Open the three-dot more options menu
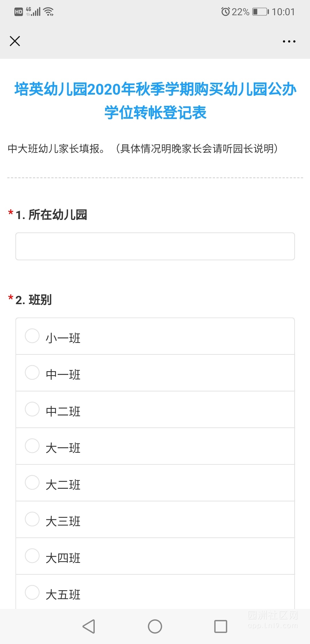 289,41
